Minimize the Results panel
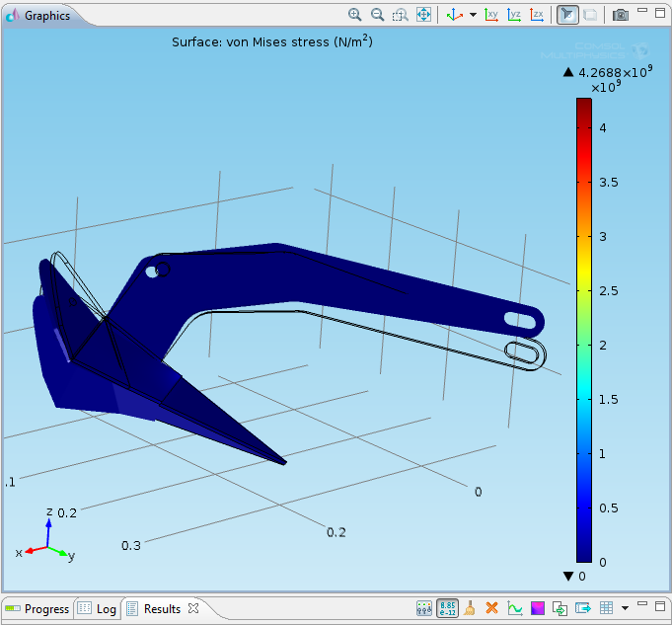This screenshot has width=672, height=625. [x=642, y=603]
